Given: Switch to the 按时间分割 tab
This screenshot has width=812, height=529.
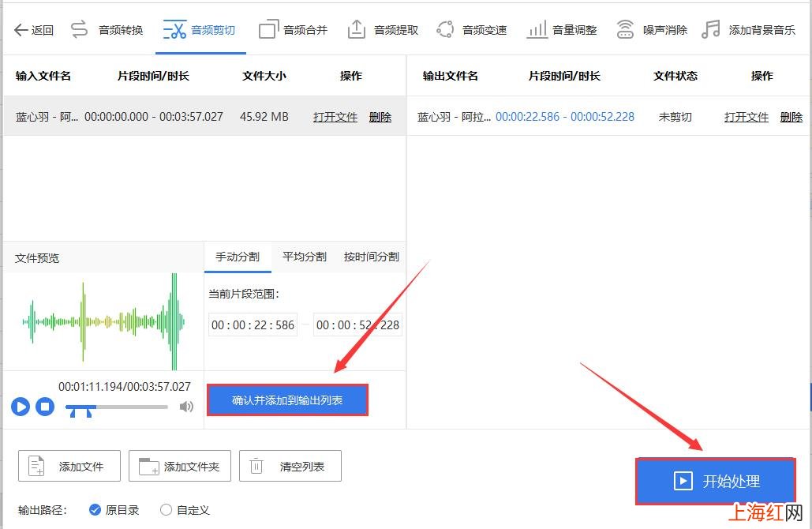Looking at the screenshot, I should (x=372, y=257).
